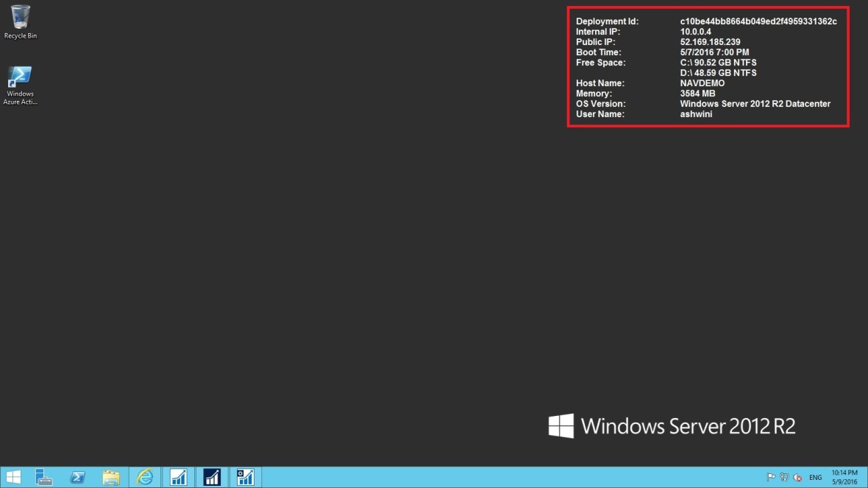Unmute the speaker in the system tray
This screenshot has width=868, height=488.
[797, 477]
